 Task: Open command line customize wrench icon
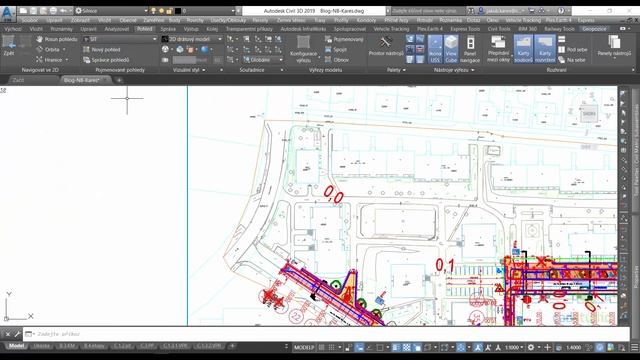[18, 334]
